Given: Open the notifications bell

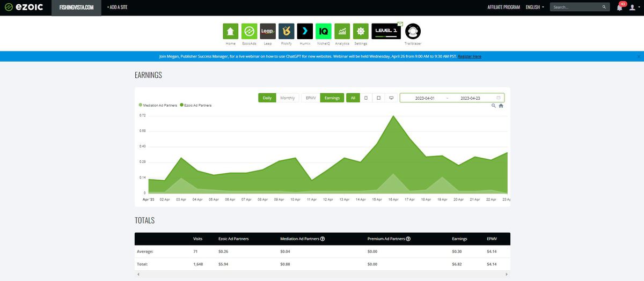Looking at the screenshot, I should (620, 7).
